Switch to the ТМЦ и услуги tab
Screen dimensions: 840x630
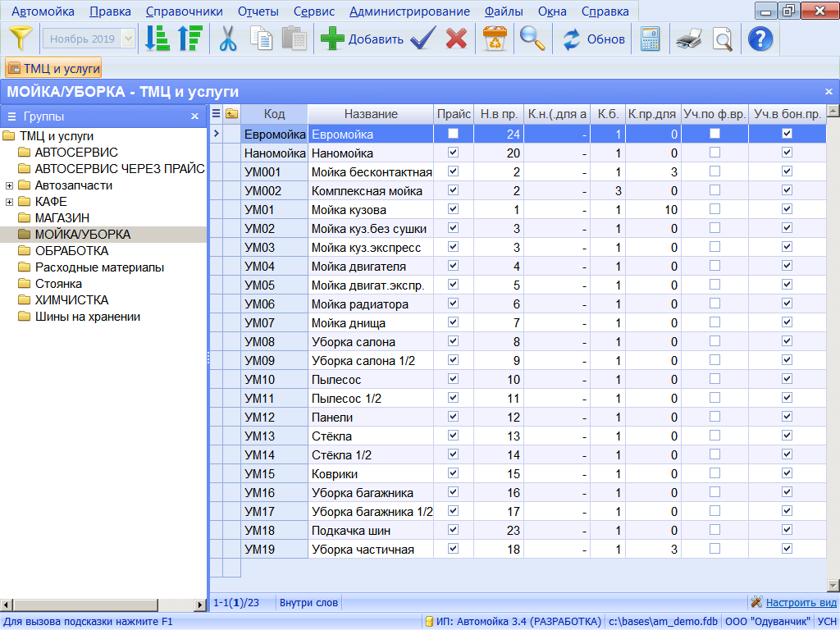tap(54, 68)
